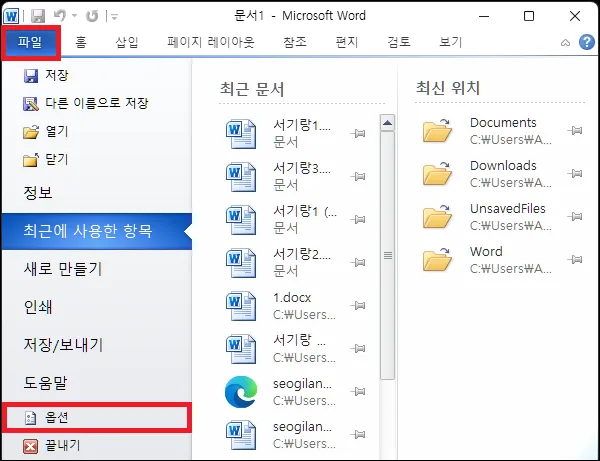Viewport: 600px width, 461px height.
Task: Open recent document 서기랑2....
Action: (x=296, y=263)
